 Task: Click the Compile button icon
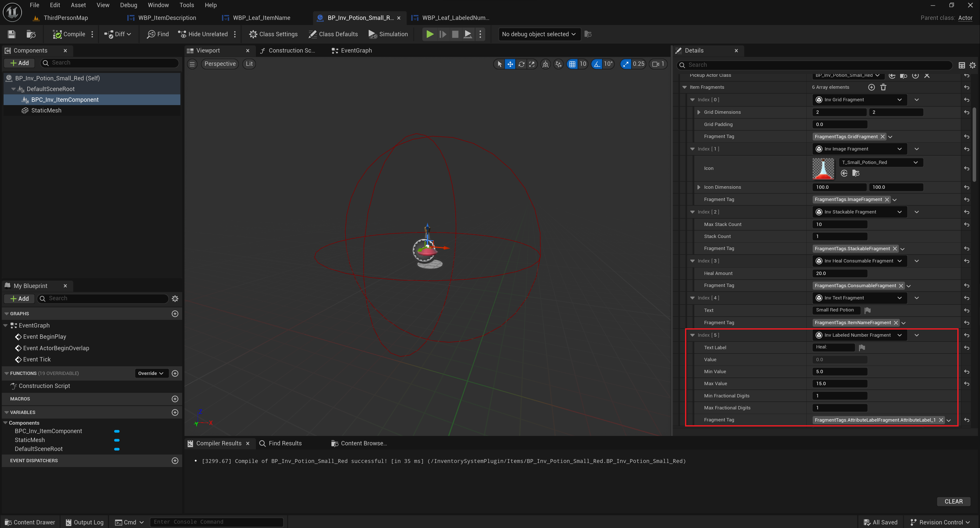point(57,34)
